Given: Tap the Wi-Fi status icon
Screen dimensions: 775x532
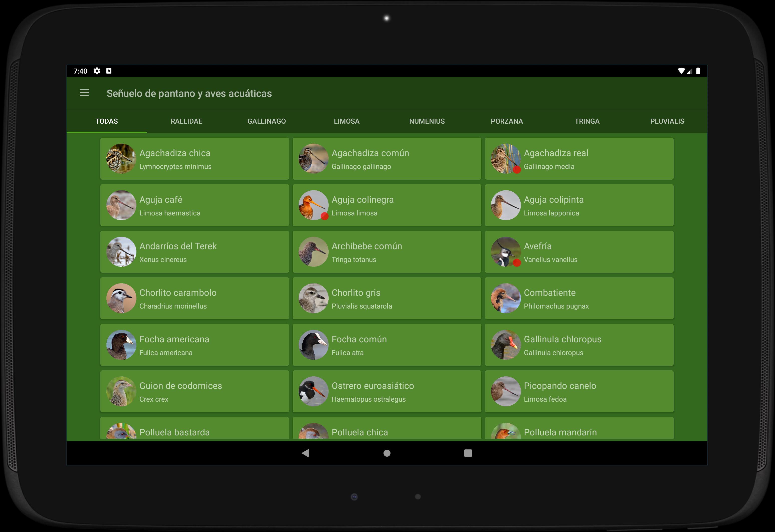Looking at the screenshot, I should tap(681, 71).
